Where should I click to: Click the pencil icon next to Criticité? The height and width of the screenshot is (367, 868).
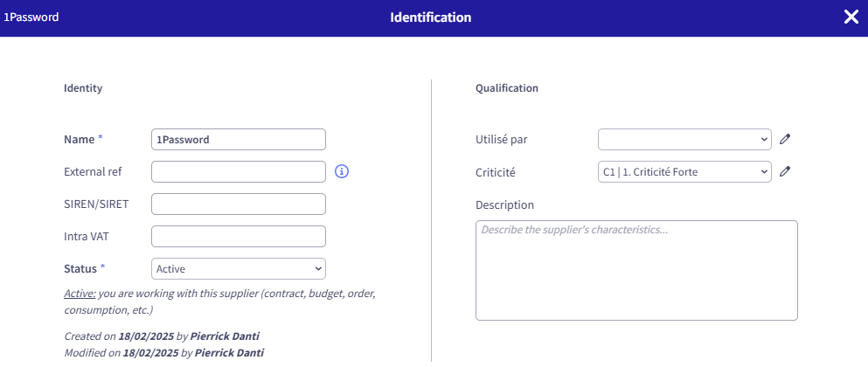(x=784, y=171)
